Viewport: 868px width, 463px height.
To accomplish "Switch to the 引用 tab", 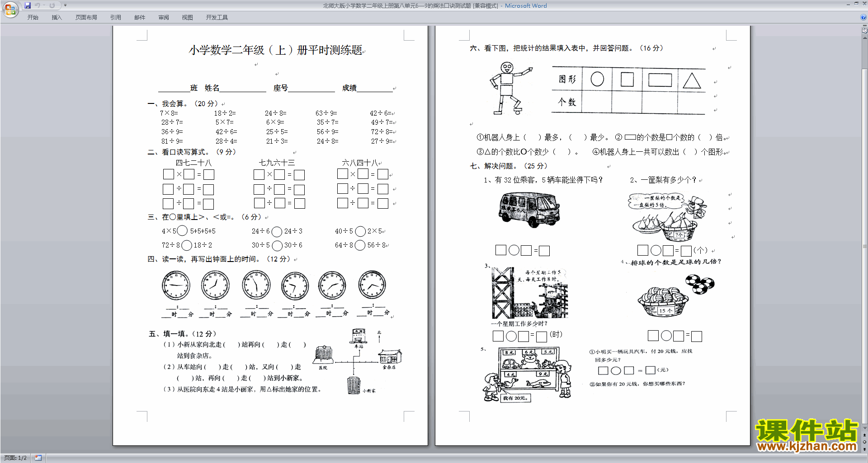I will (x=115, y=18).
